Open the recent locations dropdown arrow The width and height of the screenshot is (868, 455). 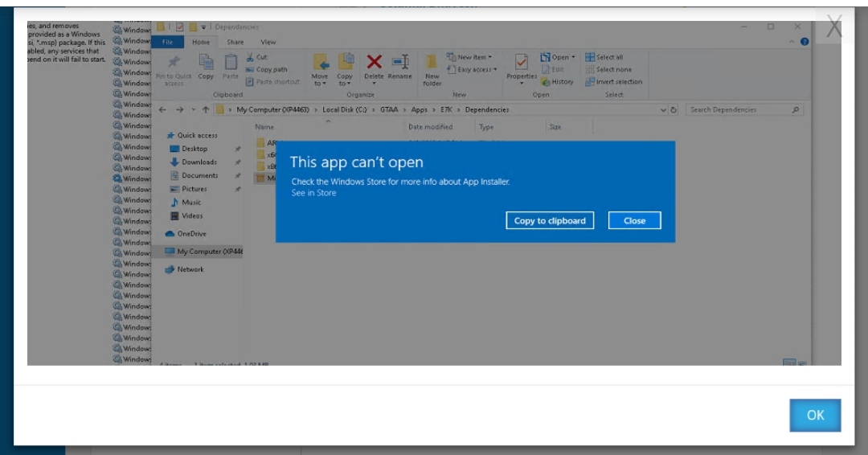(193, 109)
